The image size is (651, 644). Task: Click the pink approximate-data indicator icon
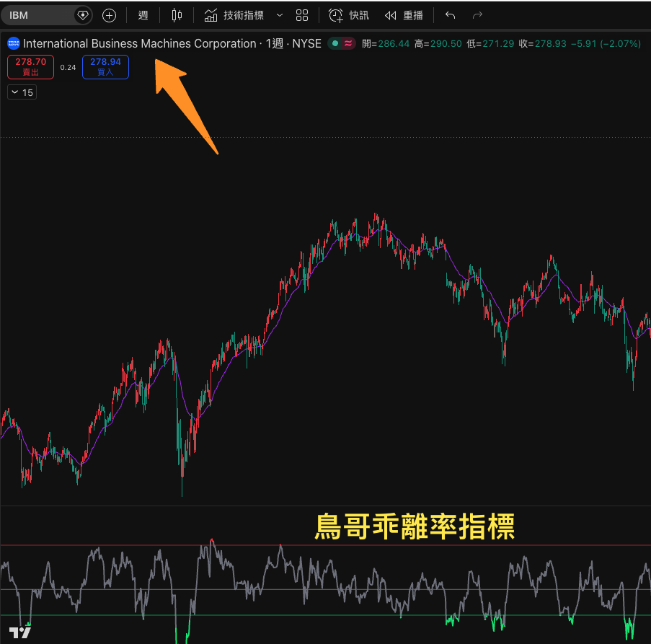[348, 43]
